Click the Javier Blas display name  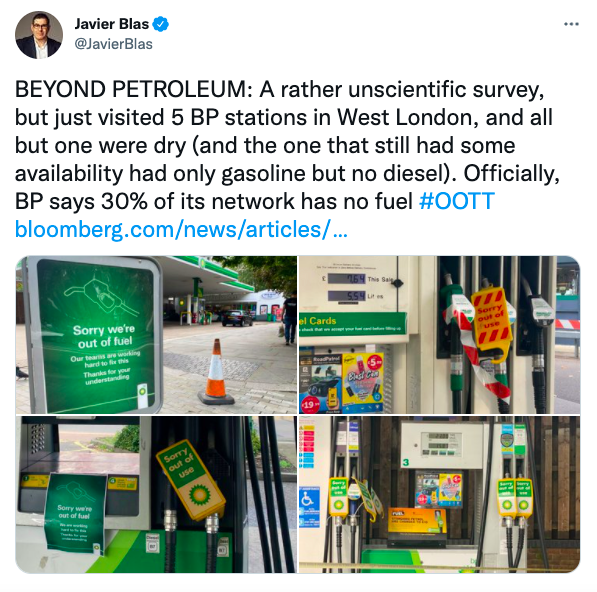pyautogui.click(x=112, y=24)
